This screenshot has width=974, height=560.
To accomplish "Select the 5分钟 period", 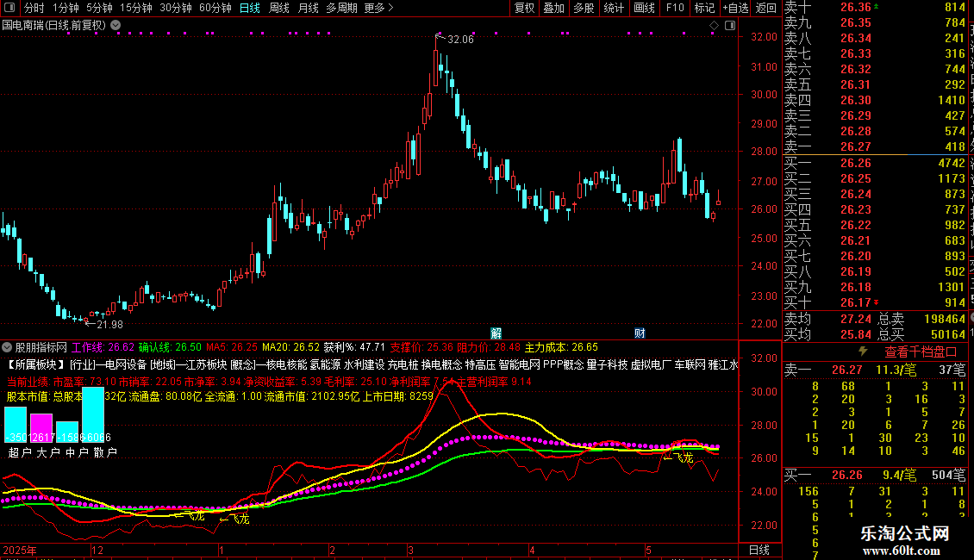I will click(99, 8).
